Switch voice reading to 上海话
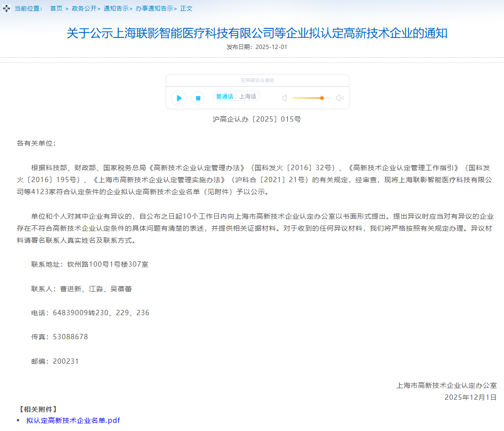This screenshot has width=504, height=431. [x=248, y=97]
